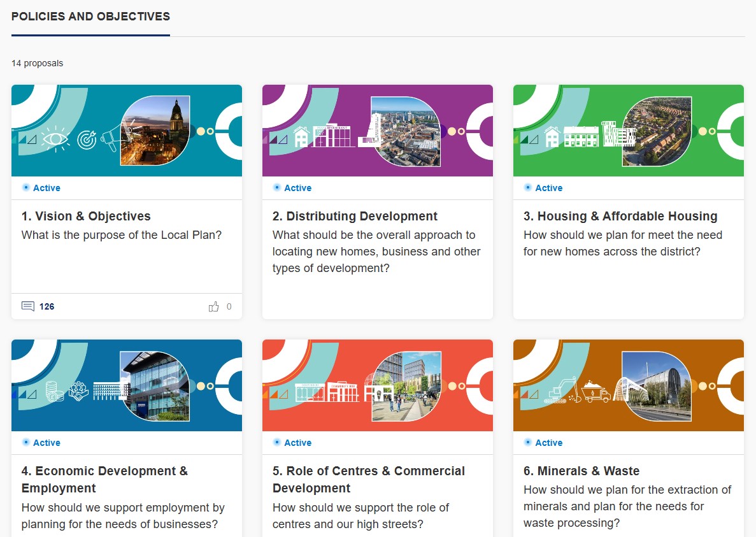
Task: Click the coins stack icon in Economic Development banner
Action: click(x=55, y=392)
